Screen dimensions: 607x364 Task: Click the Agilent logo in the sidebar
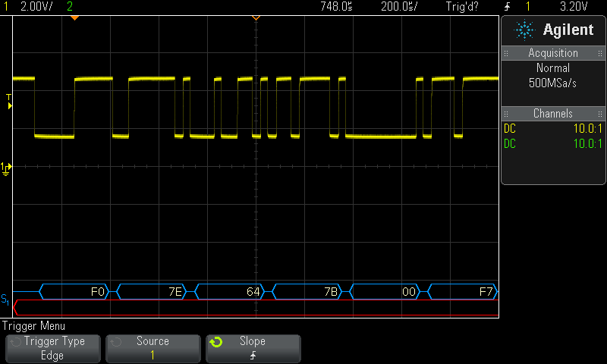553,30
